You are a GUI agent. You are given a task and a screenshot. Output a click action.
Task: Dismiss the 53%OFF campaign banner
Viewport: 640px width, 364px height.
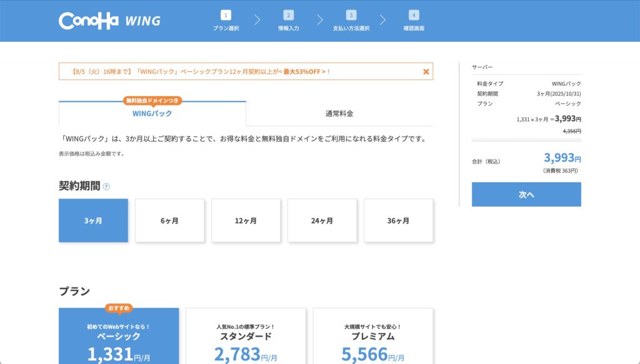[426, 72]
